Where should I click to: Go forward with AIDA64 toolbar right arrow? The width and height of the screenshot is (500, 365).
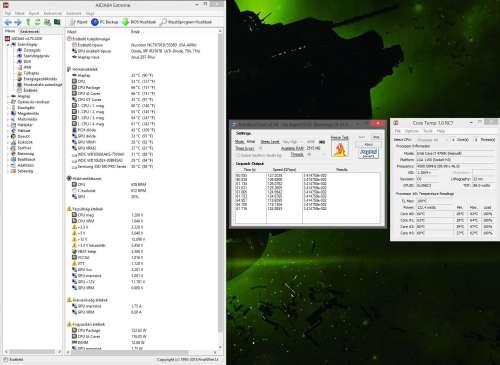18,22
